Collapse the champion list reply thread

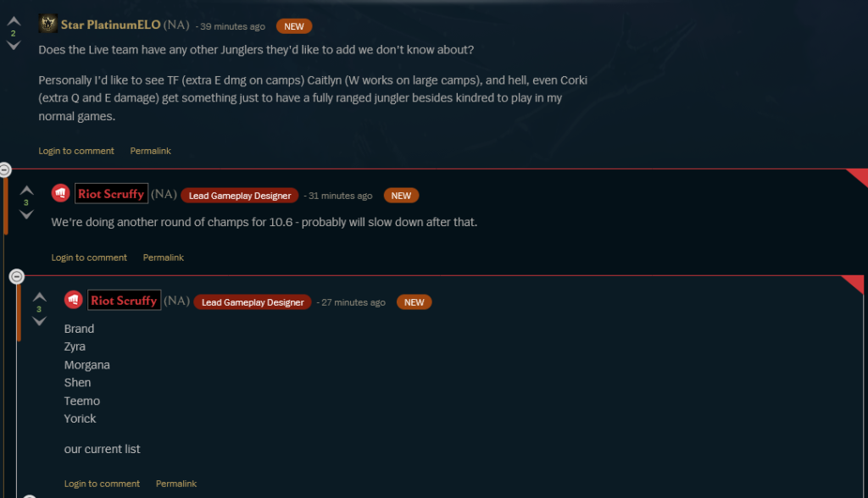pos(17,276)
